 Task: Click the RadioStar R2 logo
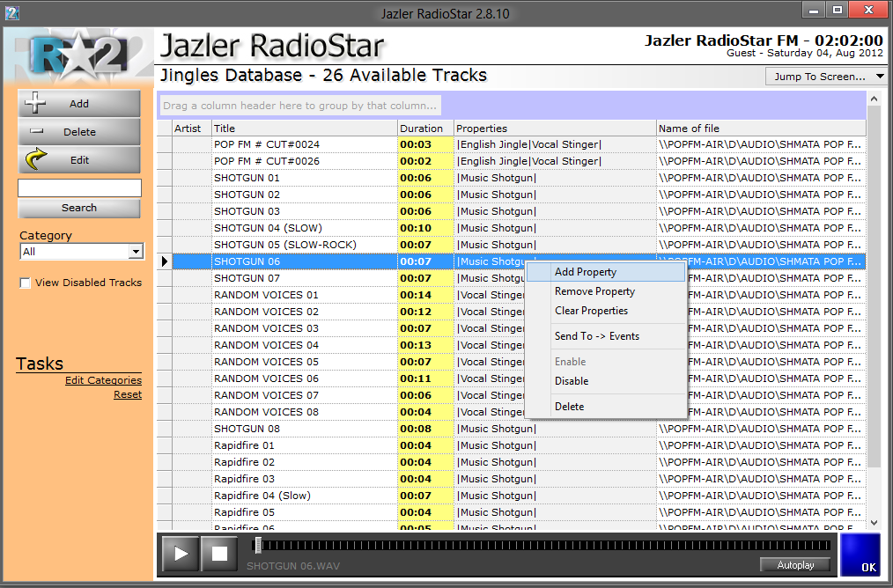79,56
